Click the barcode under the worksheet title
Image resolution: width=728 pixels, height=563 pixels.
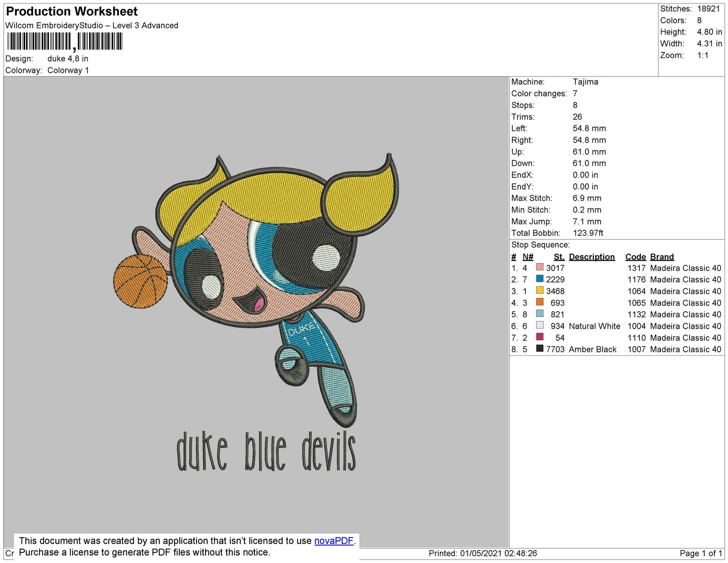pyautogui.click(x=64, y=41)
